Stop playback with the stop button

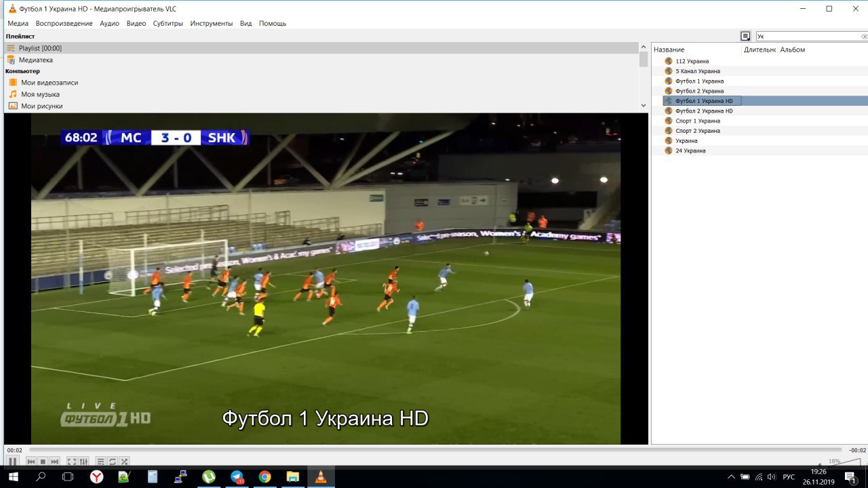click(x=43, y=462)
